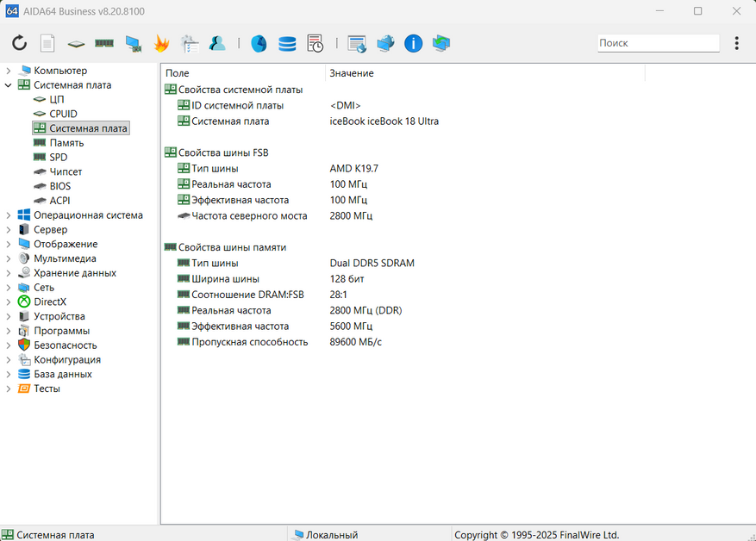Click the monitor with network card icon
Screen dimensions: 756x541
tap(133, 44)
